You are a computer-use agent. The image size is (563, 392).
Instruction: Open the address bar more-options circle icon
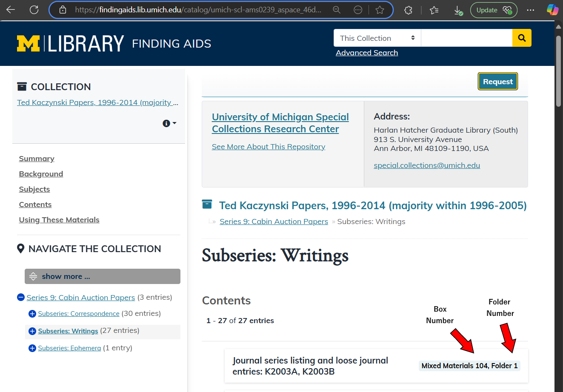tap(358, 10)
